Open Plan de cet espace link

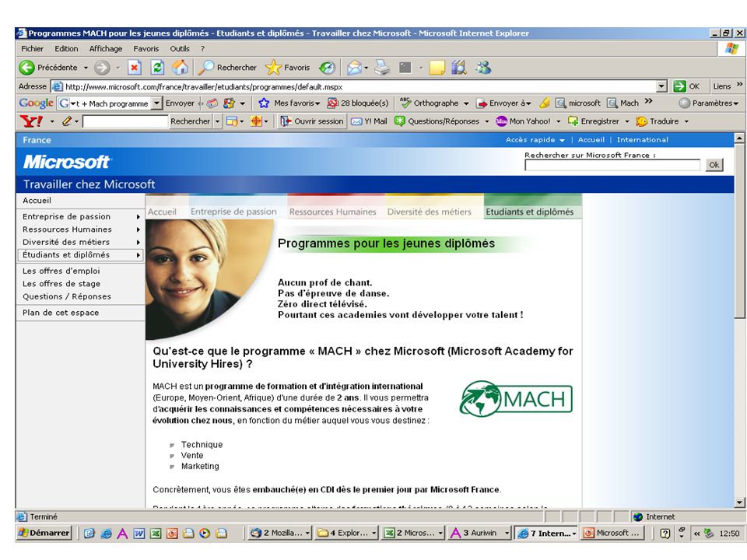(x=61, y=313)
